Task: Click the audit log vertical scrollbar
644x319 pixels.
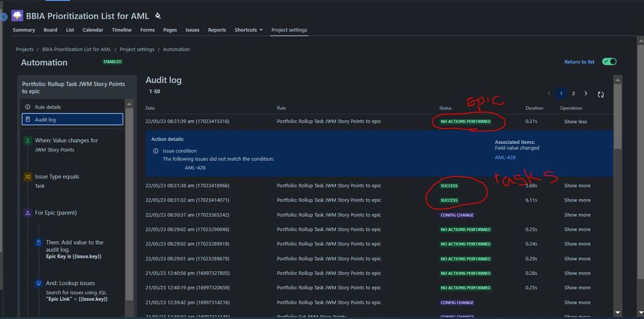Action: (x=618, y=116)
